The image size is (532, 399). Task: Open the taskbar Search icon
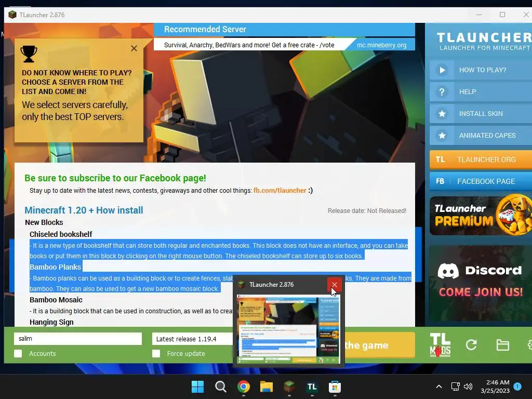pos(220,387)
